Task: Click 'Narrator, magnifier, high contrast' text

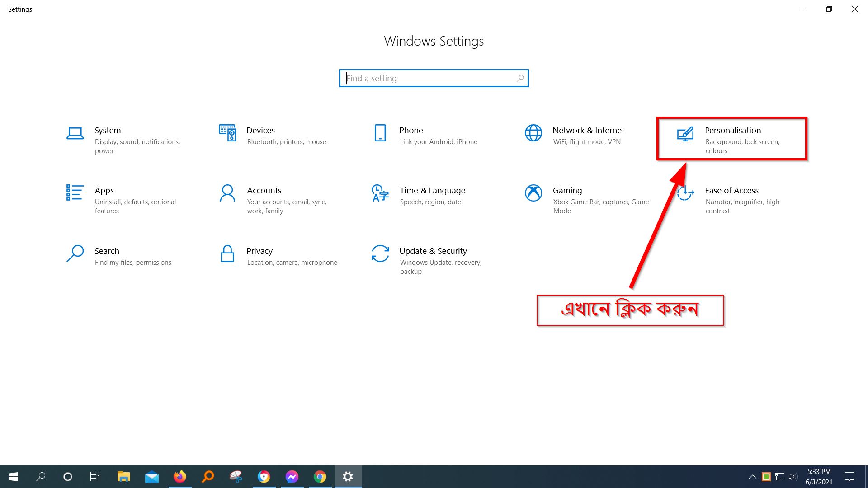Action: click(742, 206)
